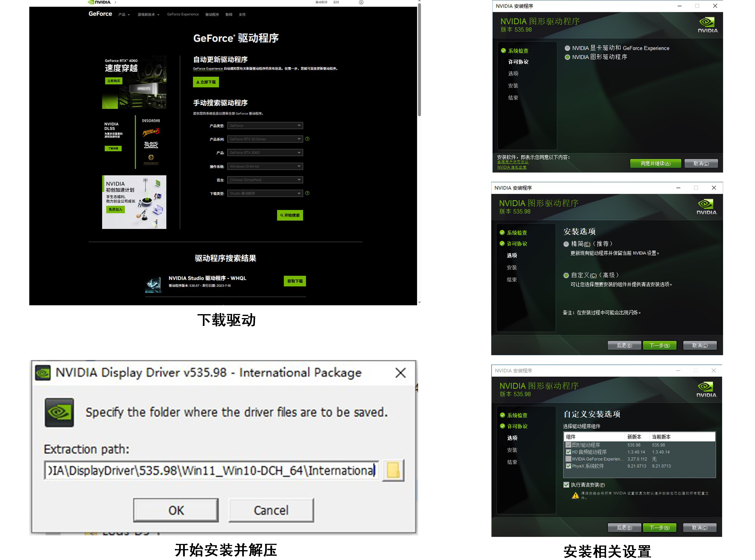755x560 pixels.
Task: Open the user account icon on the web page
Action: pyautogui.click(x=361, y=2)
